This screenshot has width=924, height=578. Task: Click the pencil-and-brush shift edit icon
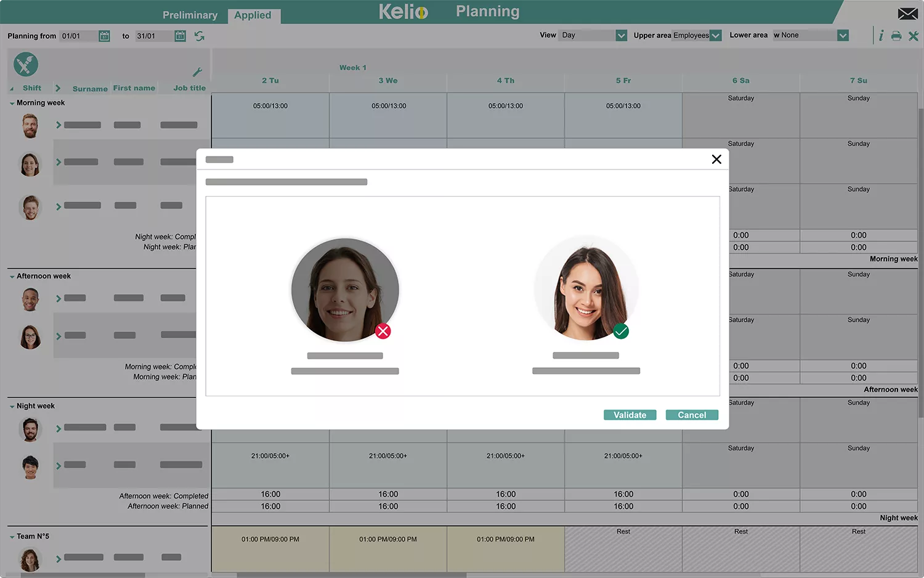[26, 64]
